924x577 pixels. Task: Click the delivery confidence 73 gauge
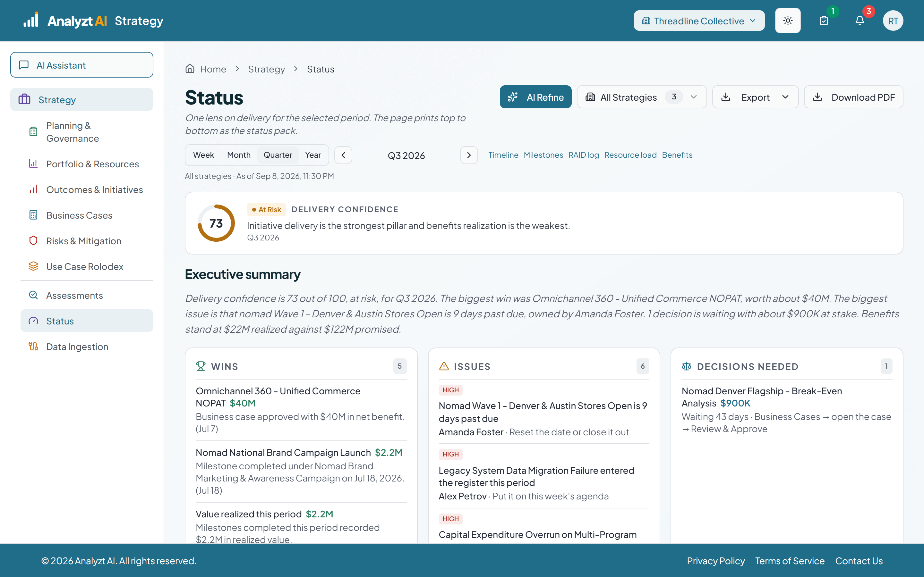216,223
